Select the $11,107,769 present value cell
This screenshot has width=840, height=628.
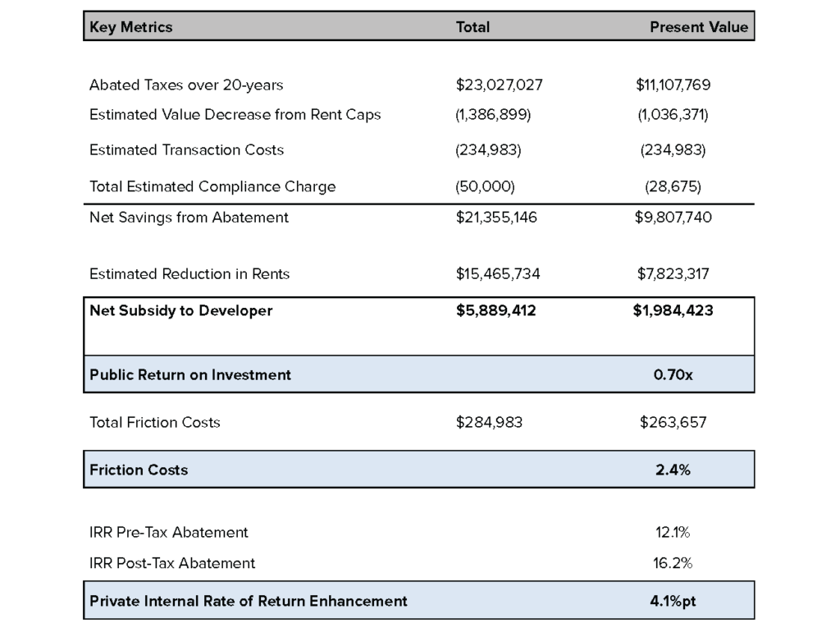click(x=673, y=85)
